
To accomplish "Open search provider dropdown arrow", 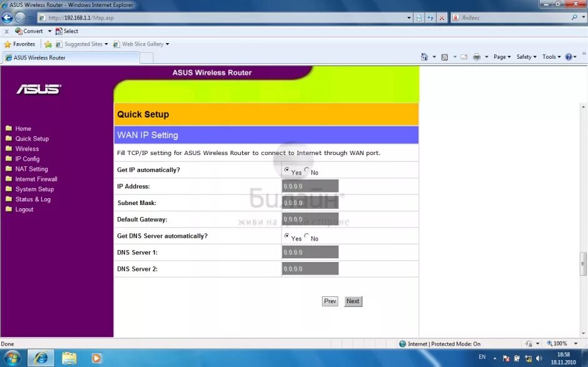I will (583, 18).
